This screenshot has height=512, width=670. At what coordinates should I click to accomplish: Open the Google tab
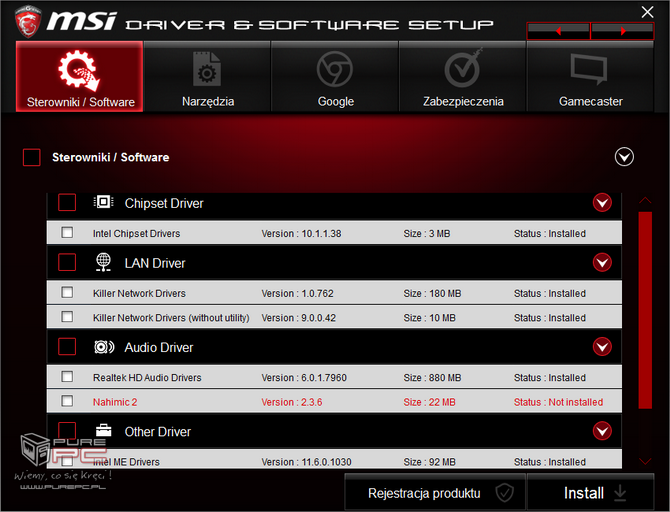335,77
